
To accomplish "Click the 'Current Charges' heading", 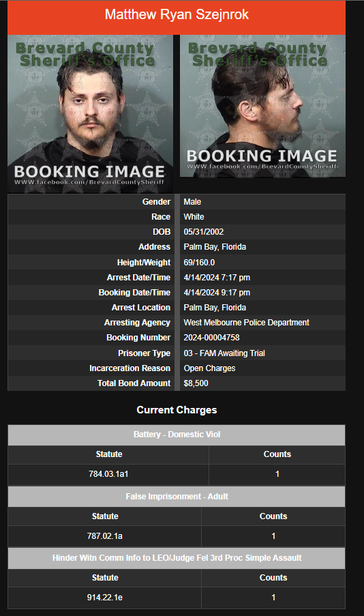I will 177,410.
